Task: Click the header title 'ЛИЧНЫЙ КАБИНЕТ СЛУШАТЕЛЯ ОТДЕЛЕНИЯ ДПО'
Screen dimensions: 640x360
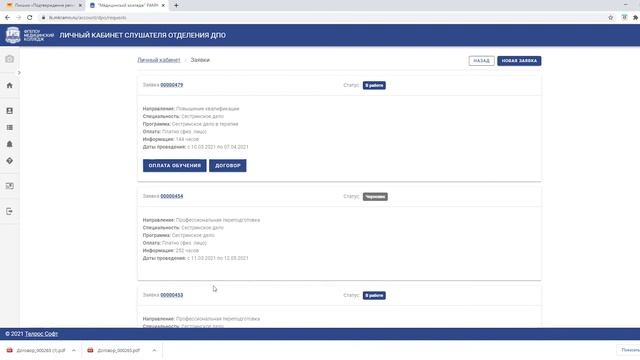Action: 142,36
